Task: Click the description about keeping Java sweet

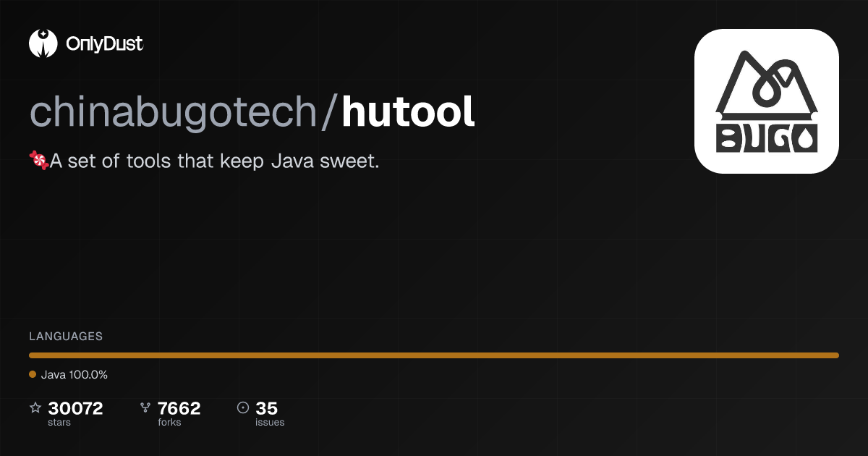Action: tap(214, 161)
